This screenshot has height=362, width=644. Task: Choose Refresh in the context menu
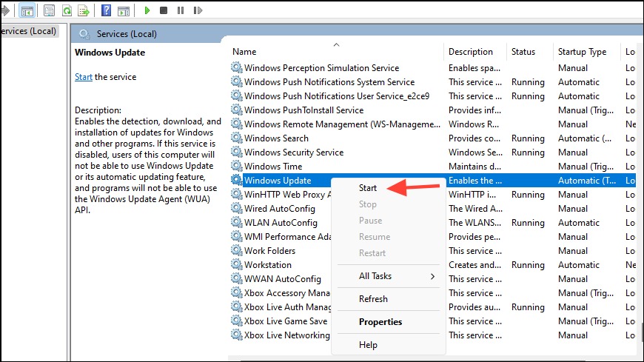[373, 299]
